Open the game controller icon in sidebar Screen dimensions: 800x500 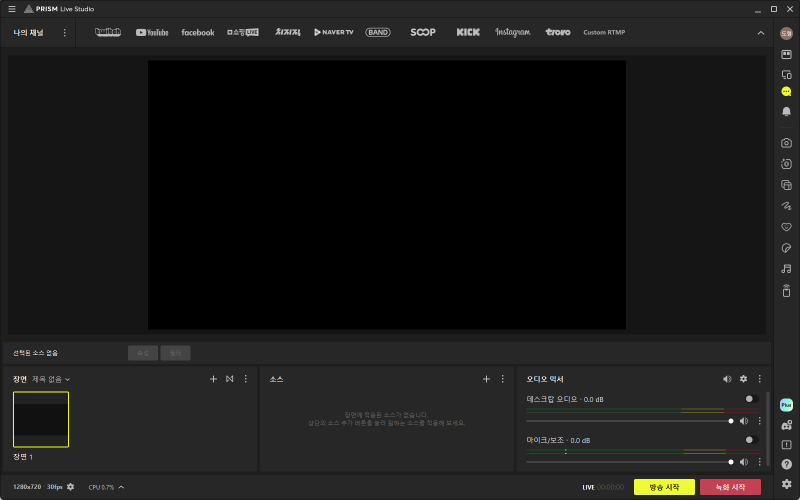point(786,425)
